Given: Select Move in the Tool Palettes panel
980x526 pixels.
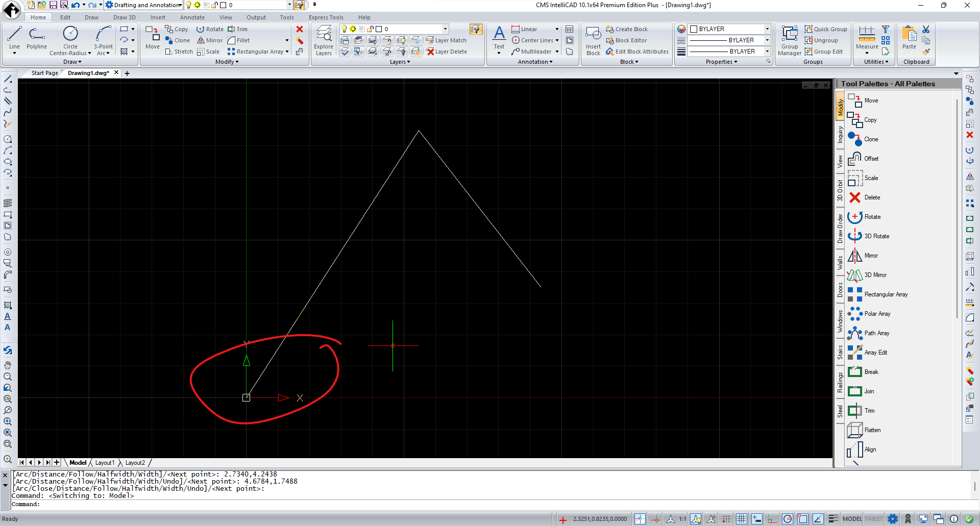Looking at the screenshot, I should point(863,101).
